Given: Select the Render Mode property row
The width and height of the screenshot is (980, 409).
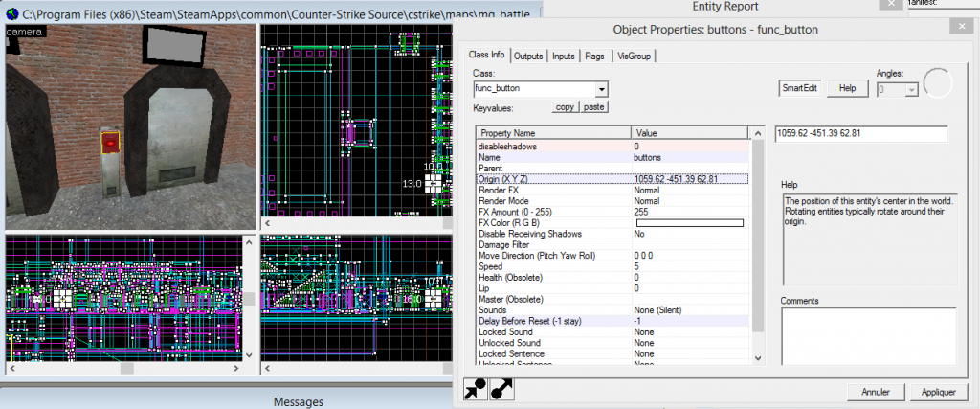Looking at the screenshot, I should tap(612, 201).
